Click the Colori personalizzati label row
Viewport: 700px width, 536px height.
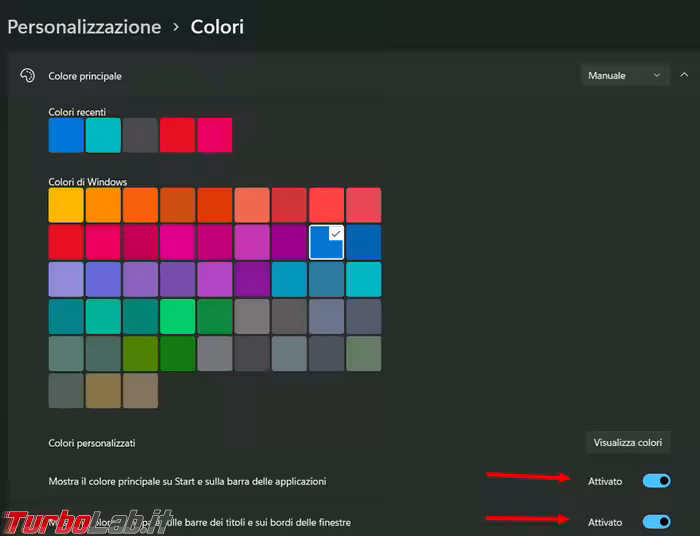tap(92, 442)
